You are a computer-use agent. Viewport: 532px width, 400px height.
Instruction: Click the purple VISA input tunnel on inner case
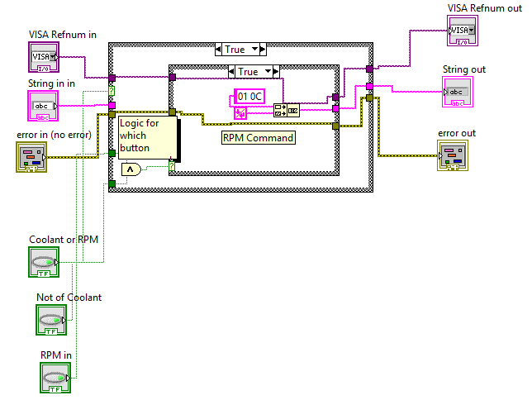(x=172, y=78)
